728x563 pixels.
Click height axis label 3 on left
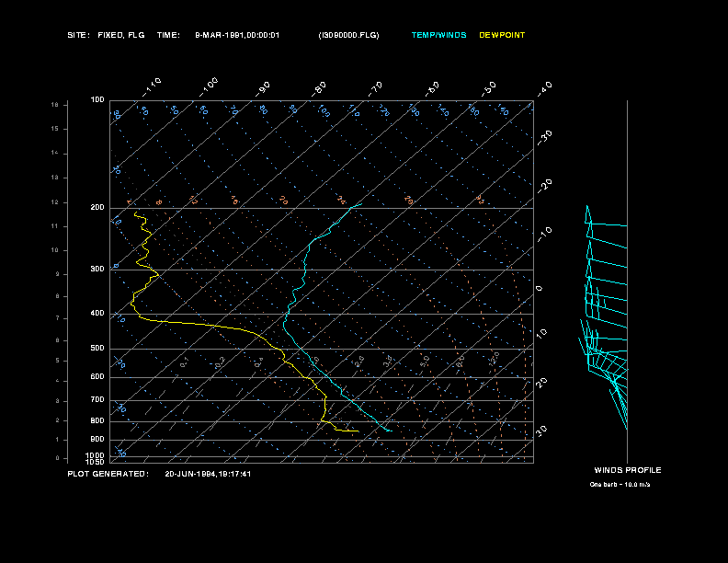[x=58, y=401]
